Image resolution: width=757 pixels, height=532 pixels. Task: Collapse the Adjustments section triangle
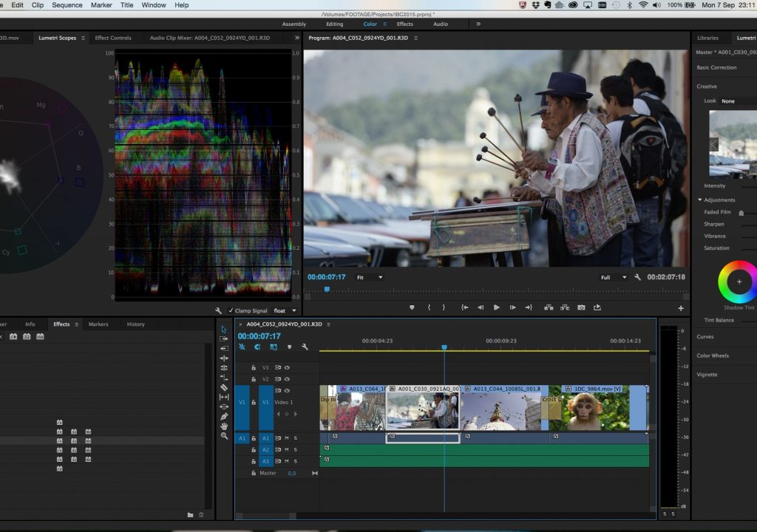(699, 199)
